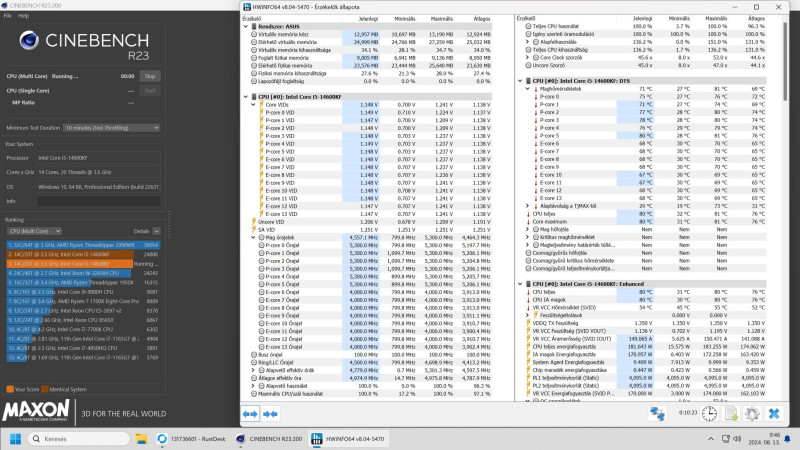Open the volume speaker icon in system tray
800x450 pixels.
pos(737,439)
